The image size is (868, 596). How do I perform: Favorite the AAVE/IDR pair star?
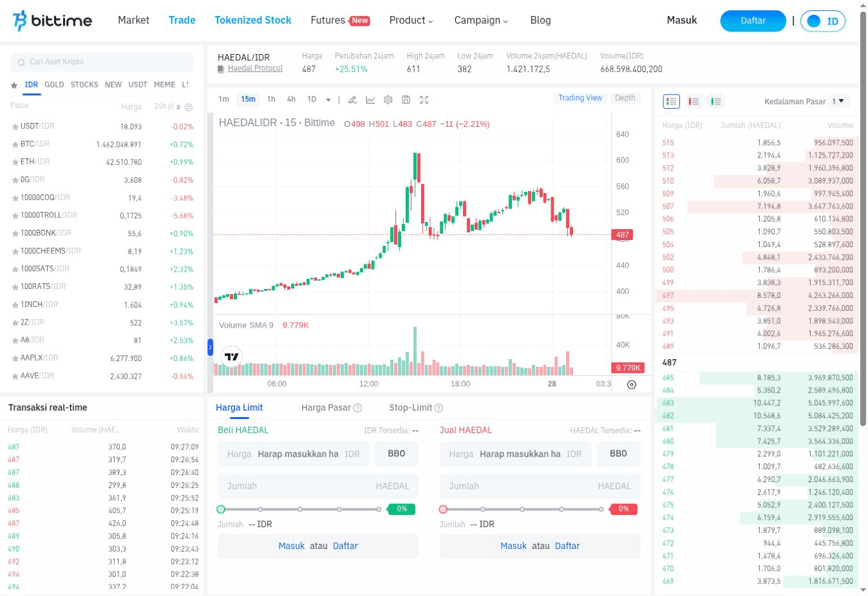click(15, 377)
